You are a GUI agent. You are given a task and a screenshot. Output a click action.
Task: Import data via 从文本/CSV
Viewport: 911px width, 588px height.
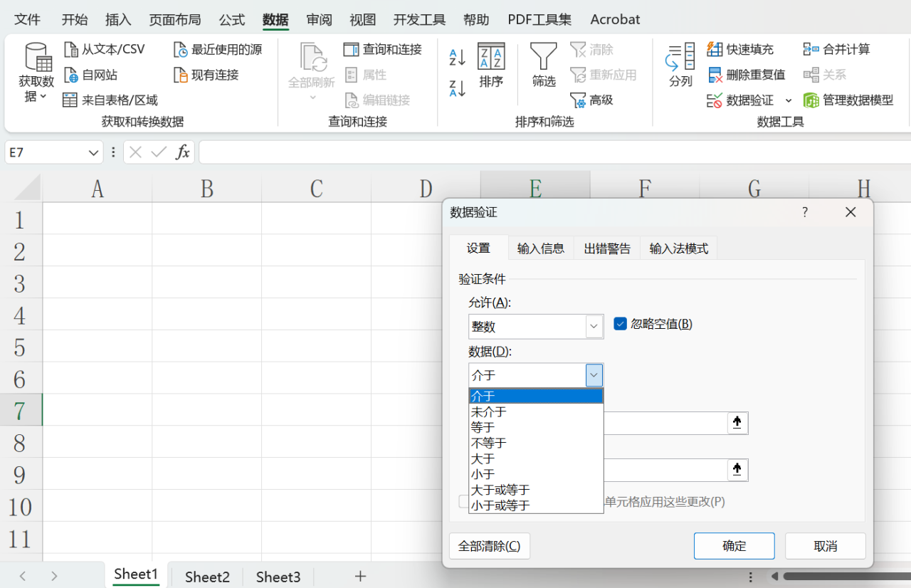pyautogui.click(x=104, y=49)
